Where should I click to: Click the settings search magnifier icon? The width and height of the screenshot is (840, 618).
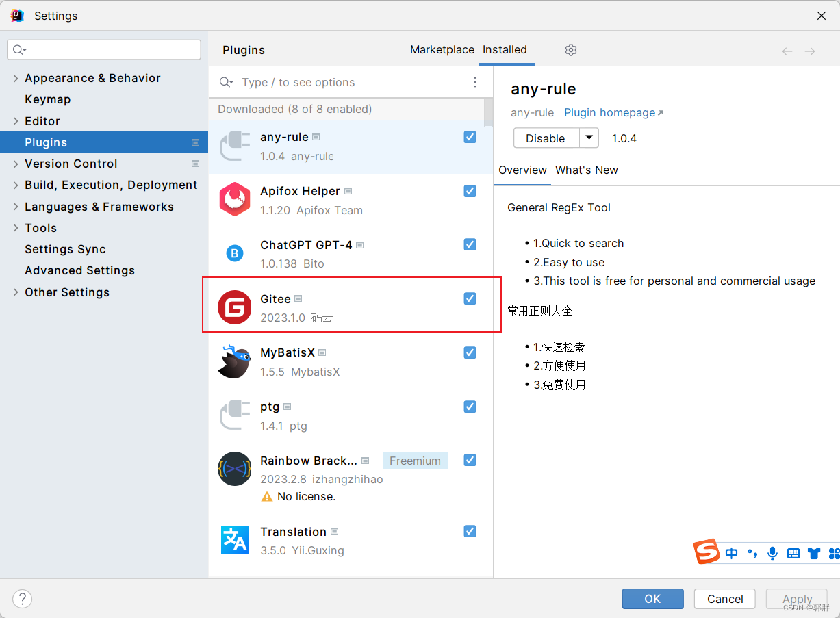coord(19,49)
